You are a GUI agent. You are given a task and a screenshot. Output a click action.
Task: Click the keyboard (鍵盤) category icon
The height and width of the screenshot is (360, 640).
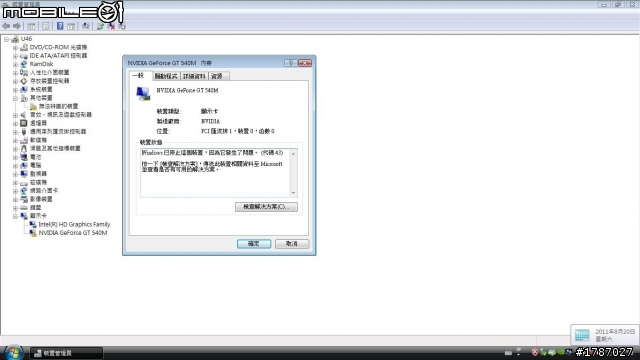click(x=24, y=208)
